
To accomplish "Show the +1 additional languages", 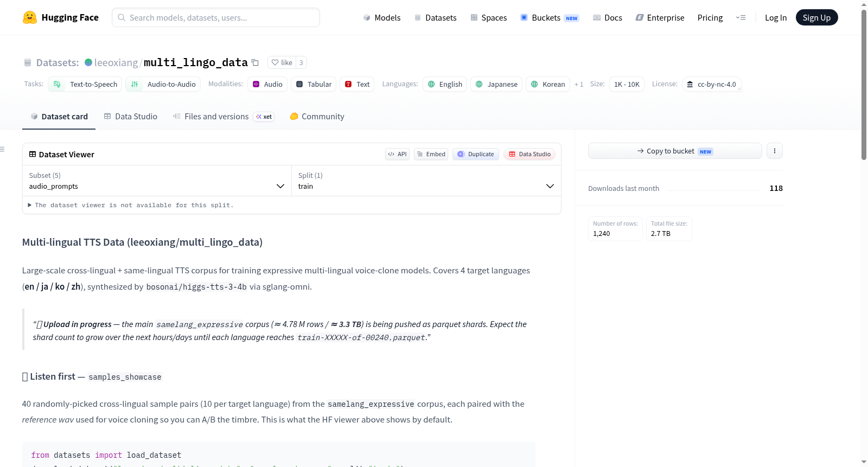I will (x=579, y=84).
